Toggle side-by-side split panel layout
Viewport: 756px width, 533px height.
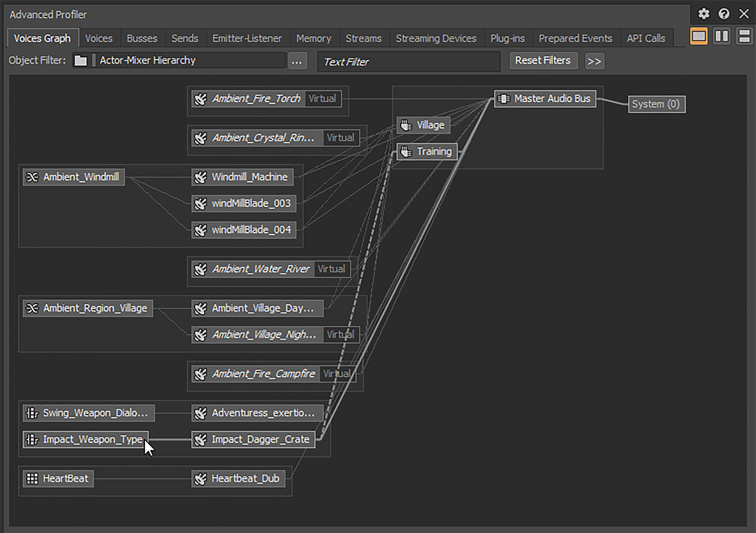721,36
